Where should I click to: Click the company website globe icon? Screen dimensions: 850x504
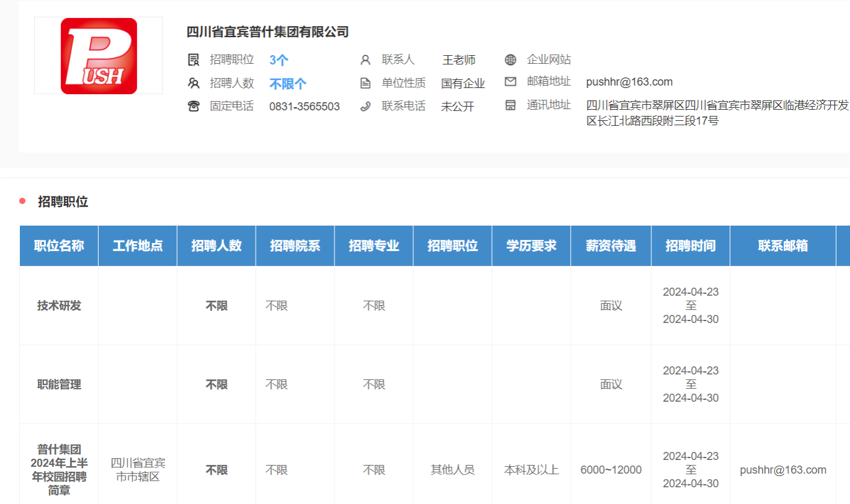(511, 60)
